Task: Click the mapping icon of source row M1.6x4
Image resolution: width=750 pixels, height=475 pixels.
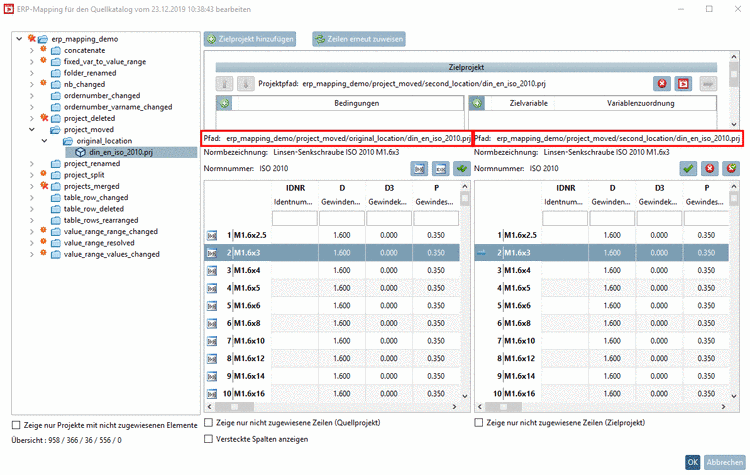Action: pos(212,271)
